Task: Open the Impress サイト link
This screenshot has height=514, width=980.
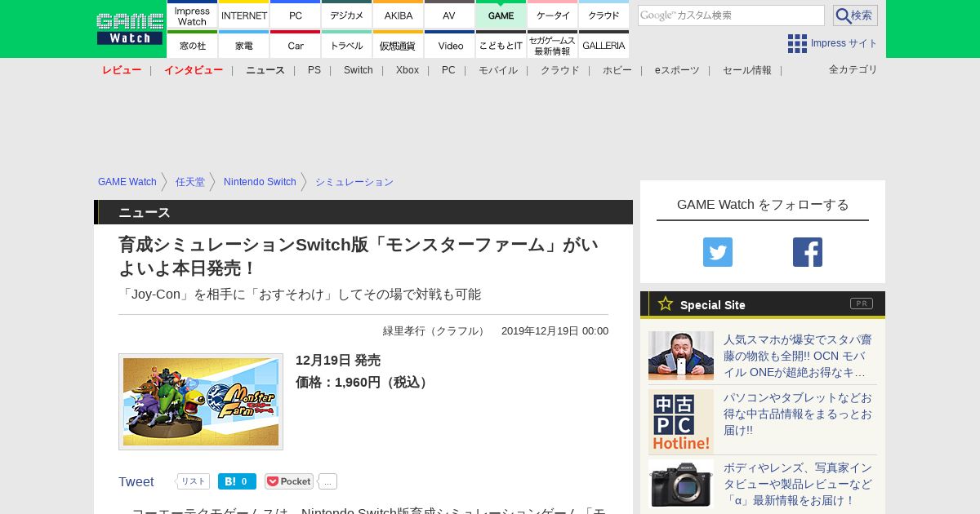Action: 844,43
